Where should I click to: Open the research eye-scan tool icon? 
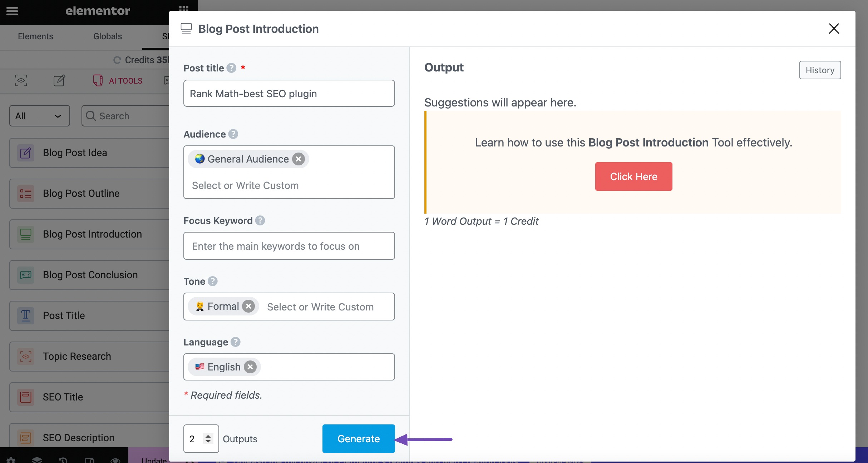pyautogui.click(x=21, y=80)
